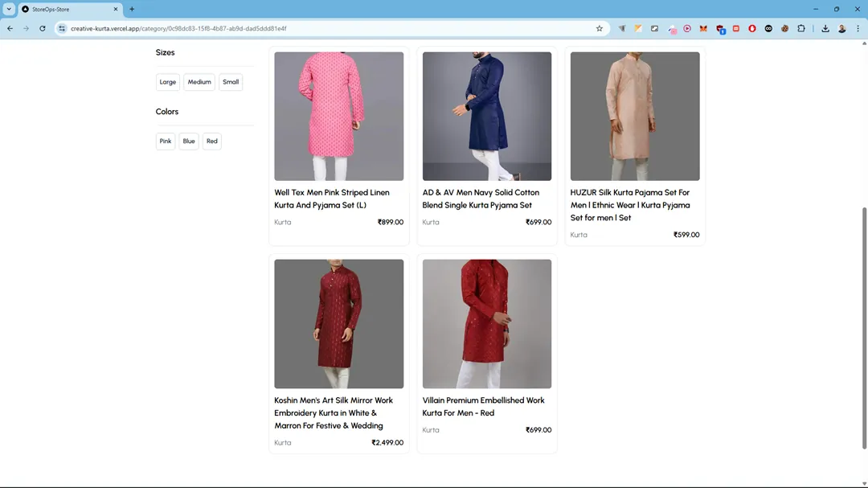Open the navy AD & AV kurta image
This screenshot has width=868, height=488.
pyautogui.click(x=486, y=117)
